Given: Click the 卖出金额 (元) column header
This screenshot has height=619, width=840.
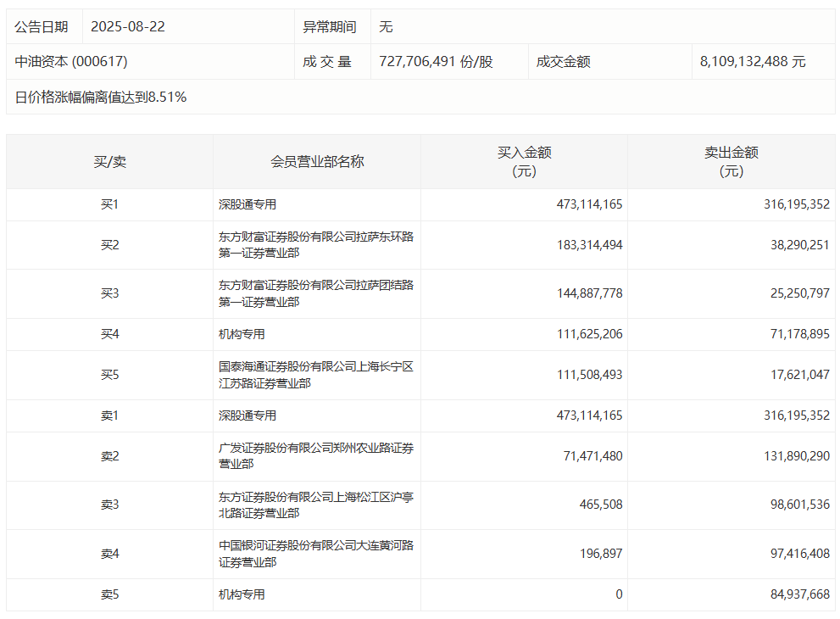Looking at the screenshot, I should (x=731, y=162).
